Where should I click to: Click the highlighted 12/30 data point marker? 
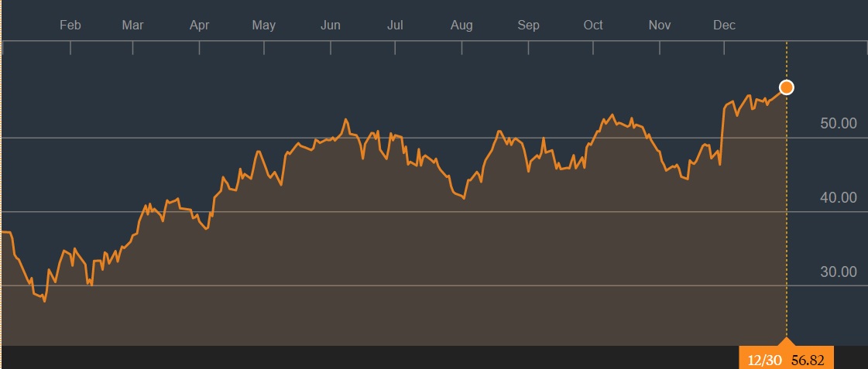tap(786, 87)
